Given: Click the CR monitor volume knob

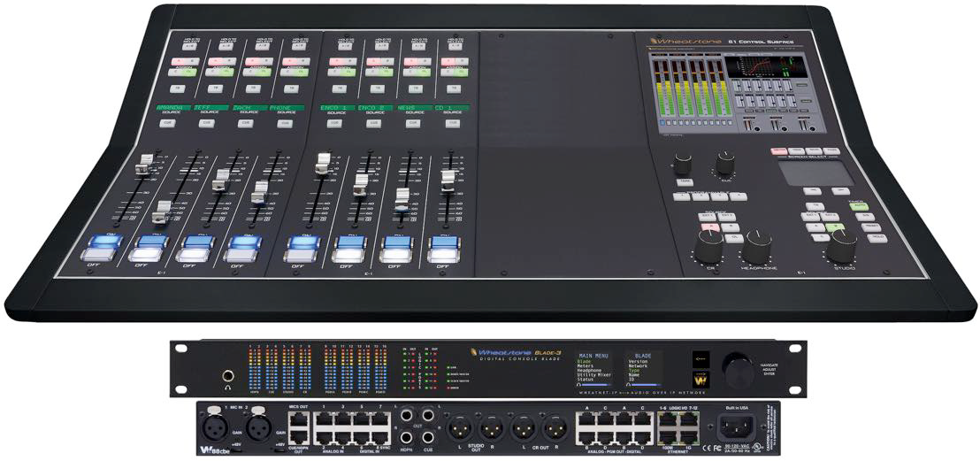Looking at the screenshot, I should 709,247.
